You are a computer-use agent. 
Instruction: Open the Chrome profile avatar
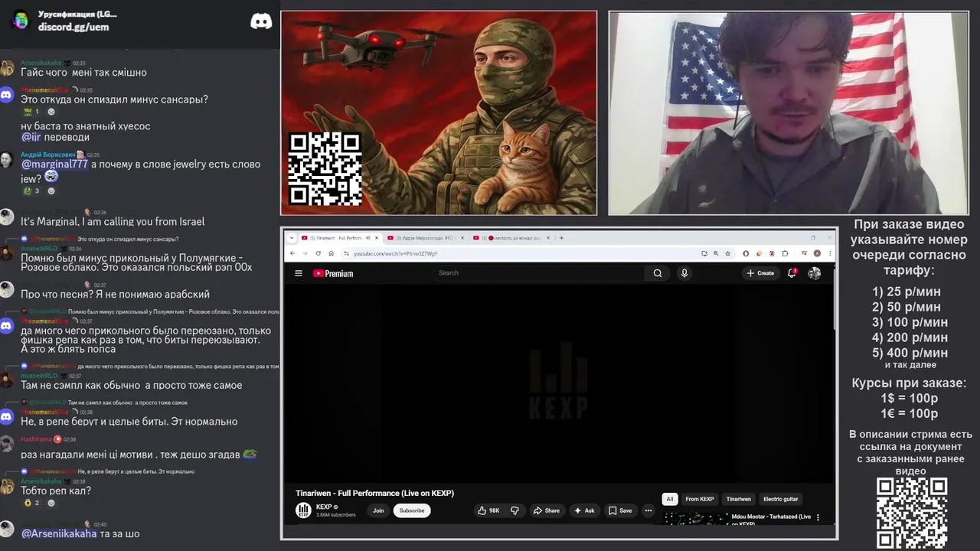point(817,253)
